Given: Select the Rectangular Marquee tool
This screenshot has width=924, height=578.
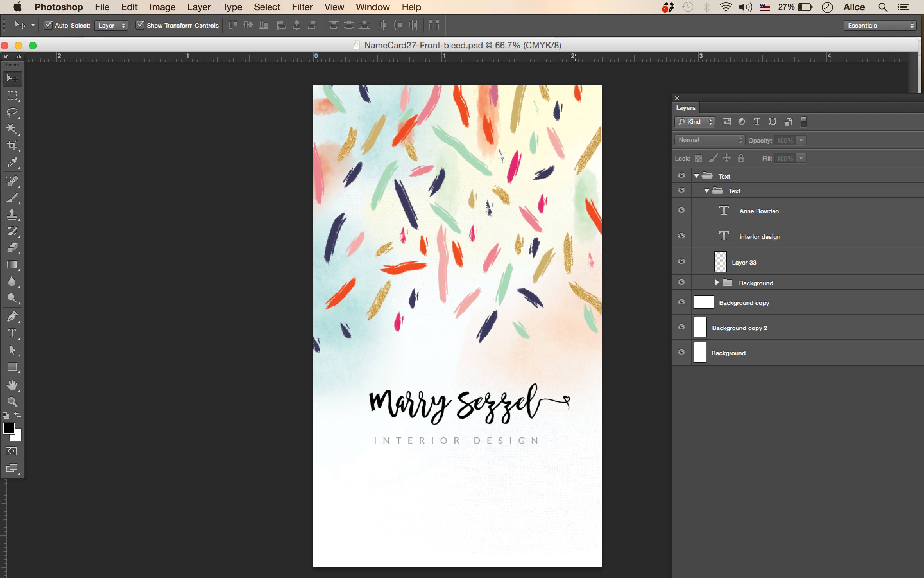Looking at the screenshot, I should coord(12,96).
